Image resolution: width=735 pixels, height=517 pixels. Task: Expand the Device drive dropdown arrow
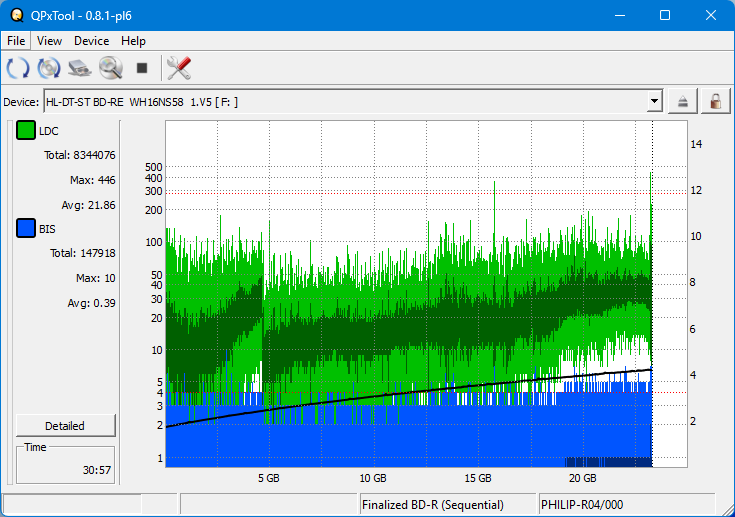pyautogui.click(x=655, y=101)
